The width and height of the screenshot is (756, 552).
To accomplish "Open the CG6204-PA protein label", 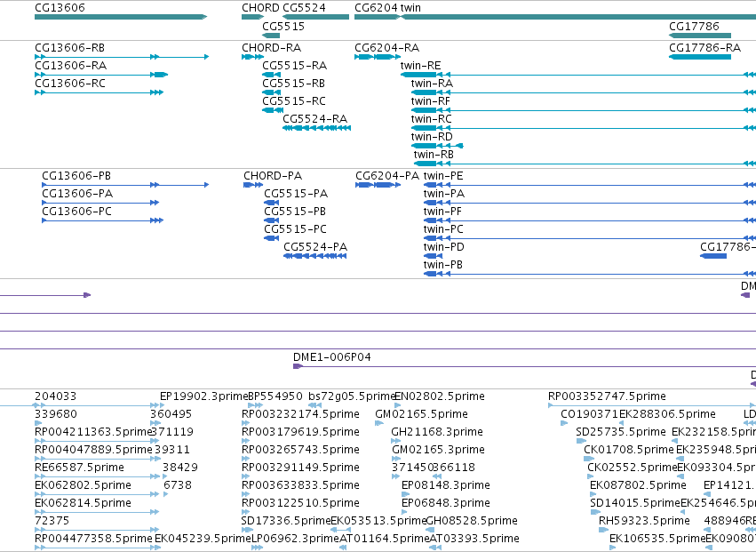I will 387,176.
